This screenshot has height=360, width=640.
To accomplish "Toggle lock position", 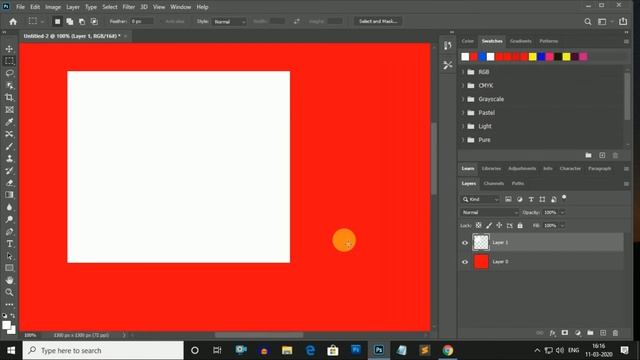I will pos(499,225).
